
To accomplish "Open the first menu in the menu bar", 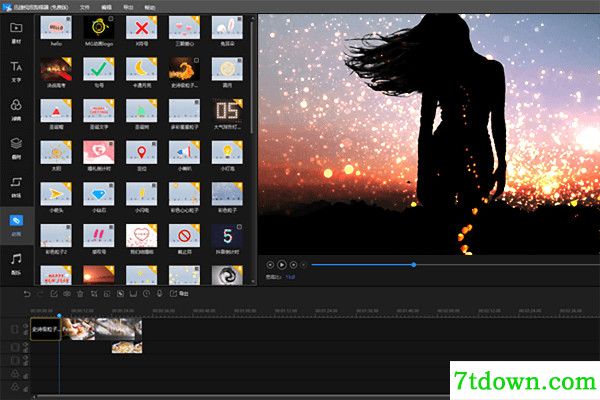I will (85, 7).
